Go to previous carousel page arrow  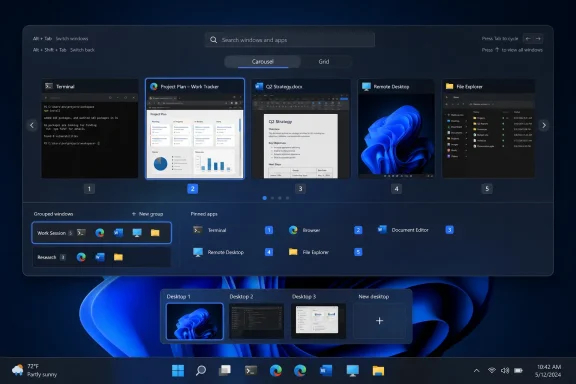tap(32, 125)
